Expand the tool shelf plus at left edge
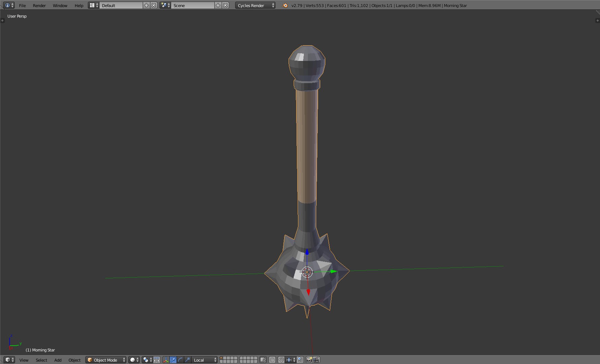Screen dimensions: 600x364 (x=2, y=21)
